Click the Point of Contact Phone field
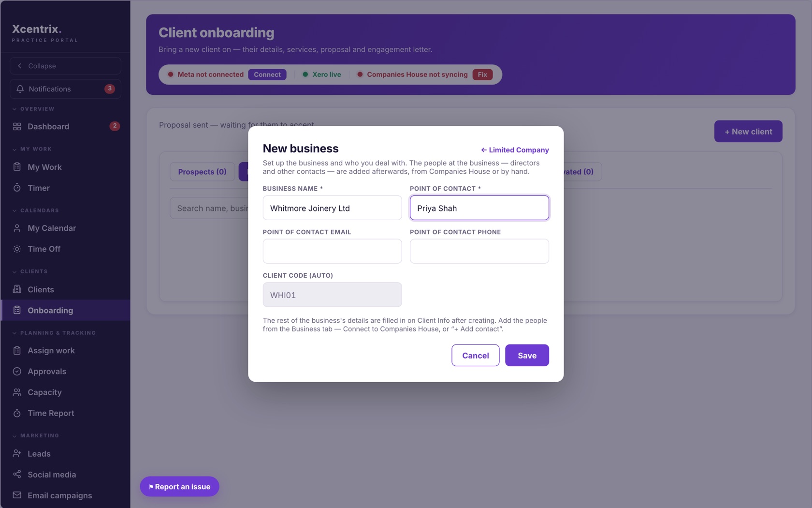 pos(479,251)
